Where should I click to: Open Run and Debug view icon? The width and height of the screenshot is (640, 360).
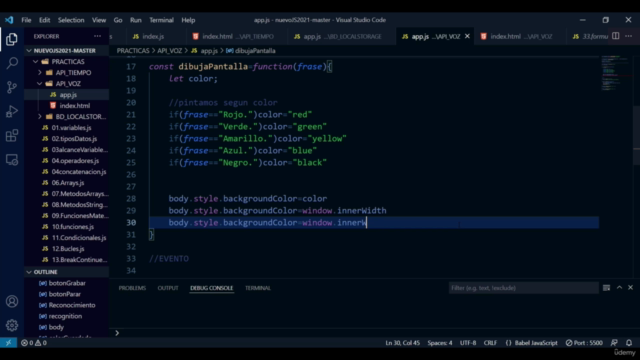[12, 111]
